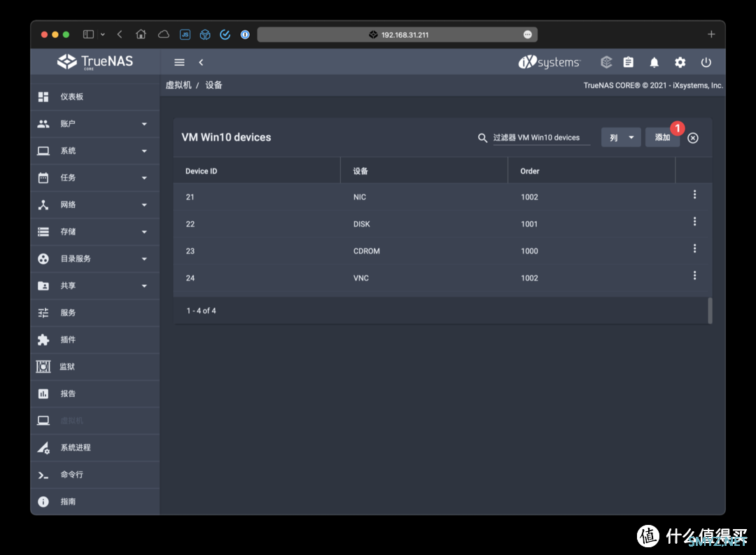Click the Tasks (任务) calendar icon
This screenshot has width=756, height=555.
[x=43, y=178]
